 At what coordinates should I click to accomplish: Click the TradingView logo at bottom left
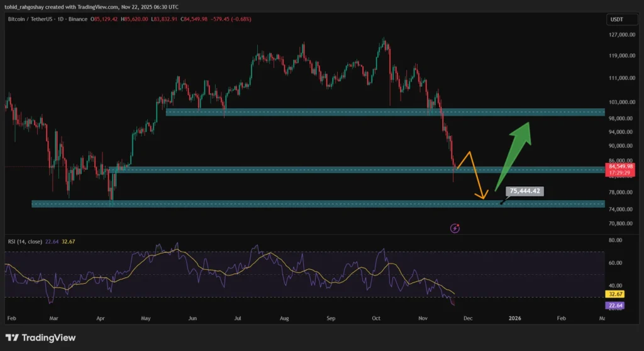click(40, 338)
